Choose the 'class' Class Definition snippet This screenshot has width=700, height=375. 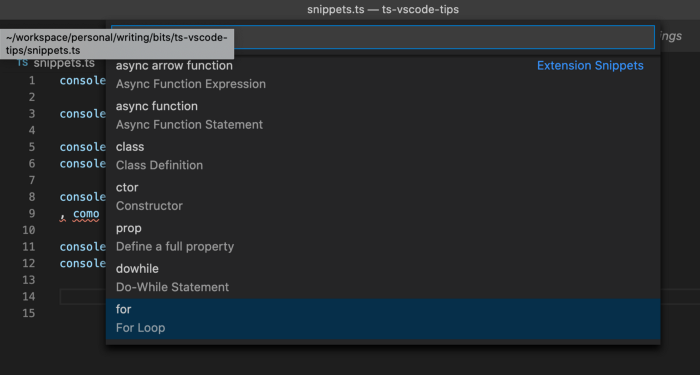click(383, 156)
